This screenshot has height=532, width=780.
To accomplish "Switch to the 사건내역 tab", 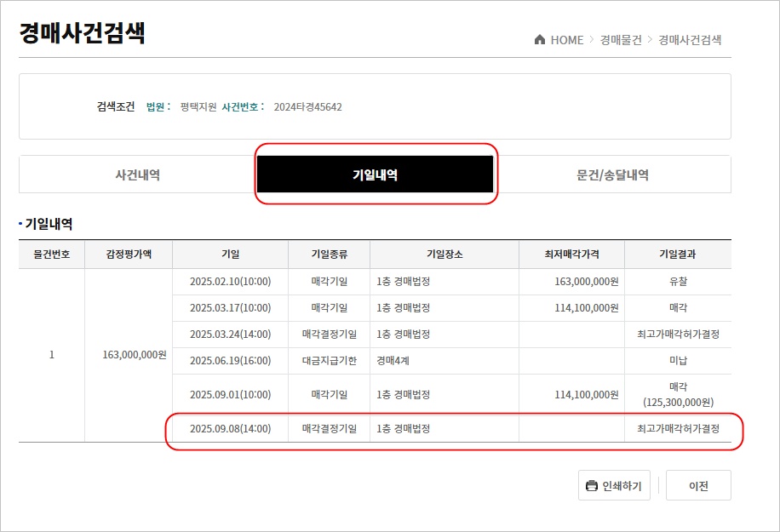I will point(137,175).
